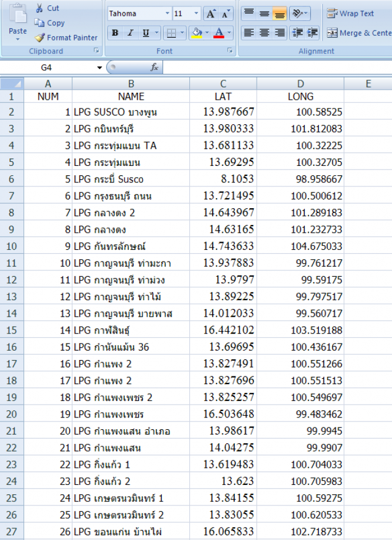Screen dimensions: 392x540
Task: Toggle Italic formatting
Action: 130,33
